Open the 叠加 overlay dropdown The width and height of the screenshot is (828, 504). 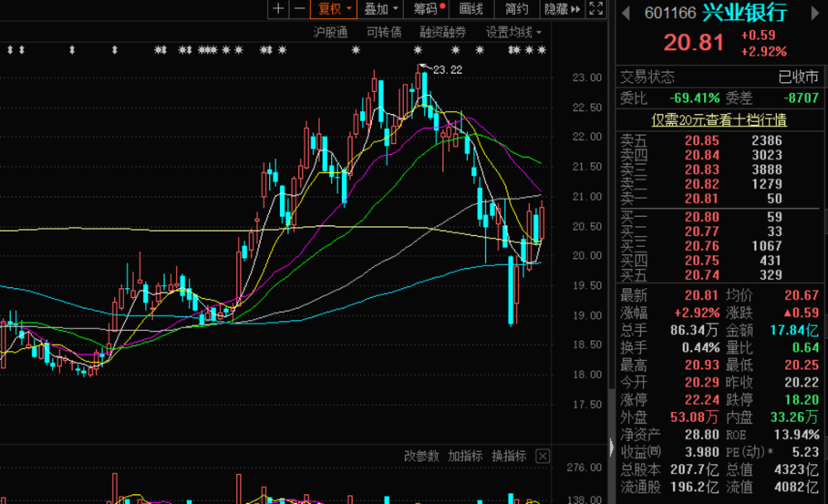pyautogui.click(x=380, y=9)
